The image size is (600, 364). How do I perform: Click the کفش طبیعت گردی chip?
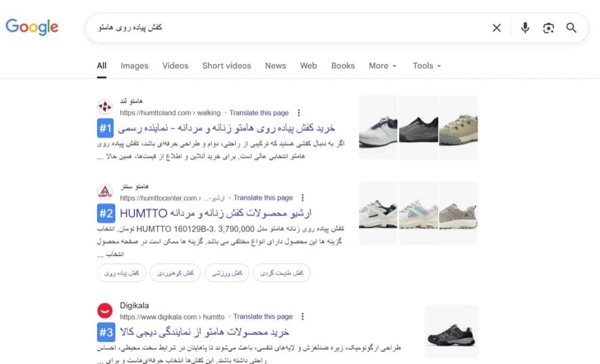pyautogui.click(x=281, y=273)
